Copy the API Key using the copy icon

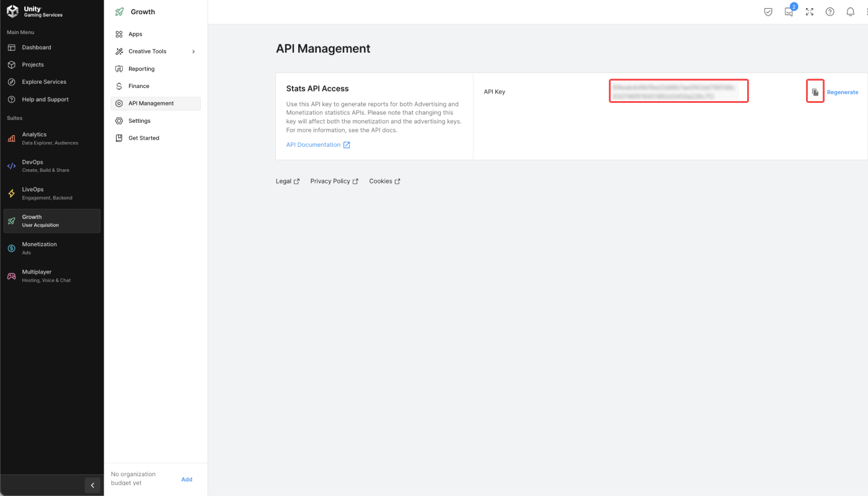(x=815, y=91)
